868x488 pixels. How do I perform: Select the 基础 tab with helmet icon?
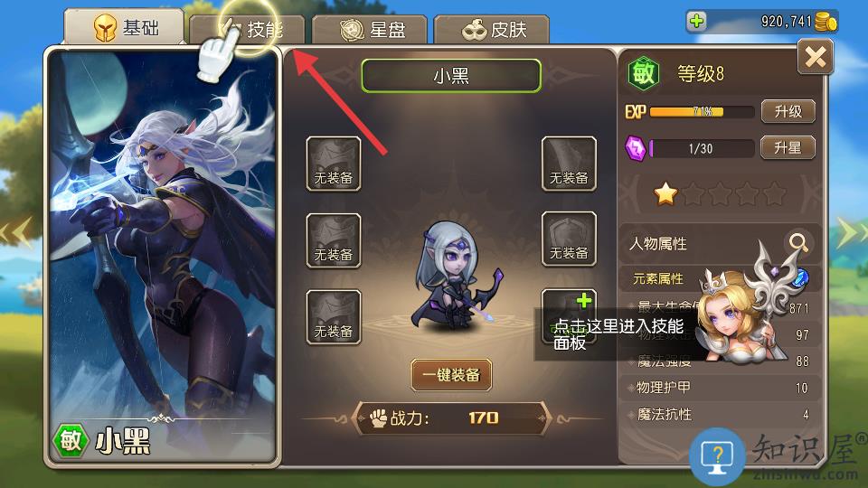(x=124, y=27)
